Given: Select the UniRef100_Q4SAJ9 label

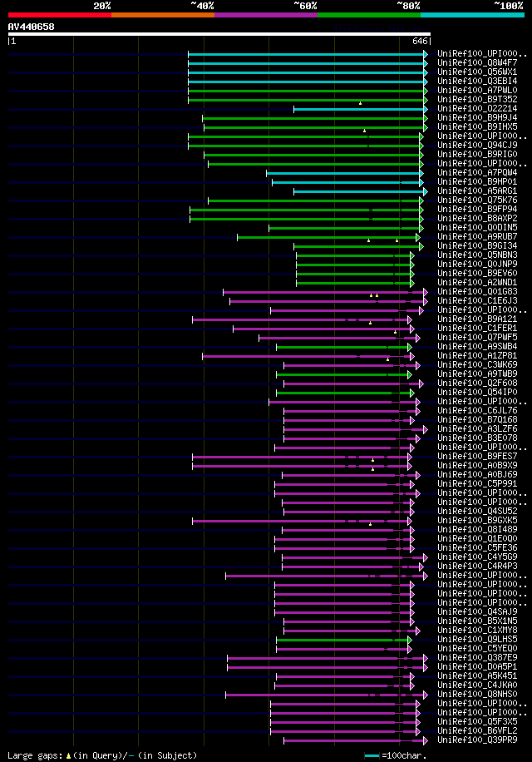Looking at the screenshot, I should 477,611.
